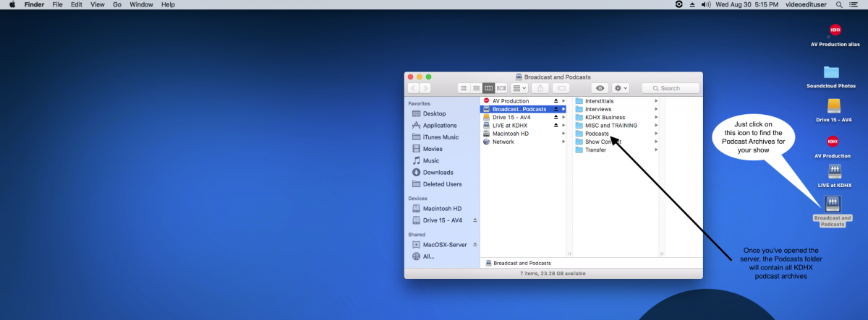Switch Finder to icon view
Image resolution: width=868 pixels, height=320 pixels.
464,88
